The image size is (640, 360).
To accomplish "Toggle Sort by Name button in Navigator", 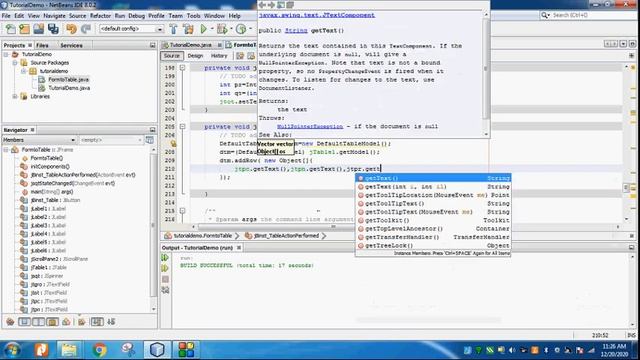I will point(97,322).
